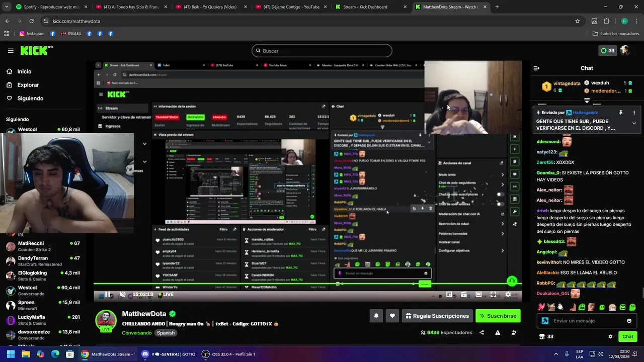Unmute the stream audio
Screen dimensions: 644x362
click(122, 295)
